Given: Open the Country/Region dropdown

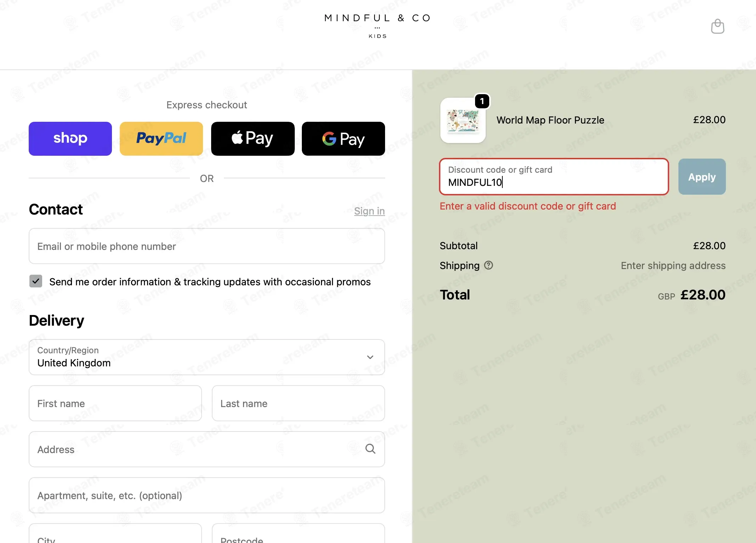Looking at the screenshot, I should (x=207, y=357).
